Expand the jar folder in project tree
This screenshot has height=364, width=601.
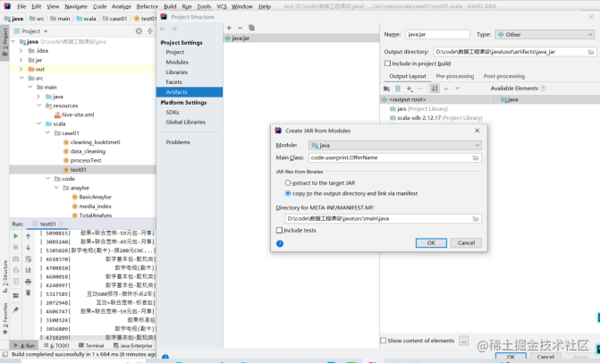click(21, 60)
